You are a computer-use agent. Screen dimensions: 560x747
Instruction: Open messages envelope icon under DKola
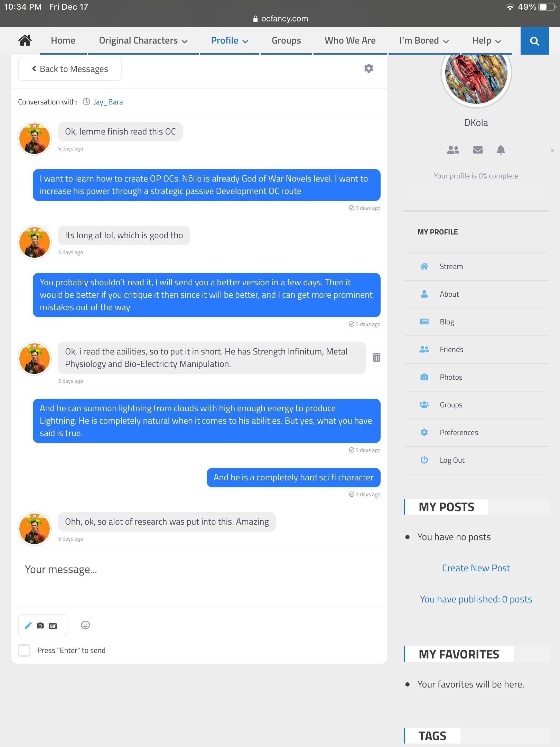[478, 150]
